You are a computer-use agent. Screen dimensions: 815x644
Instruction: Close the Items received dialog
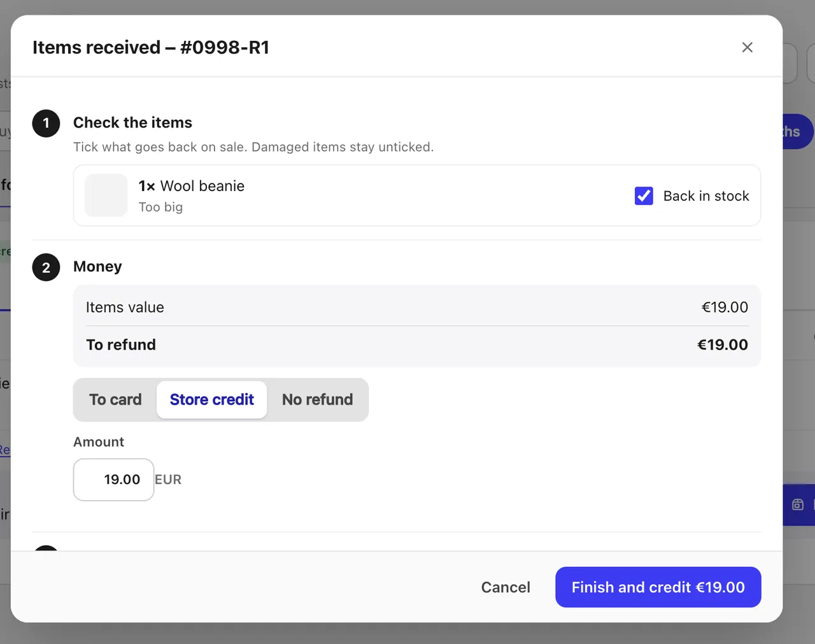pos(748,47)
